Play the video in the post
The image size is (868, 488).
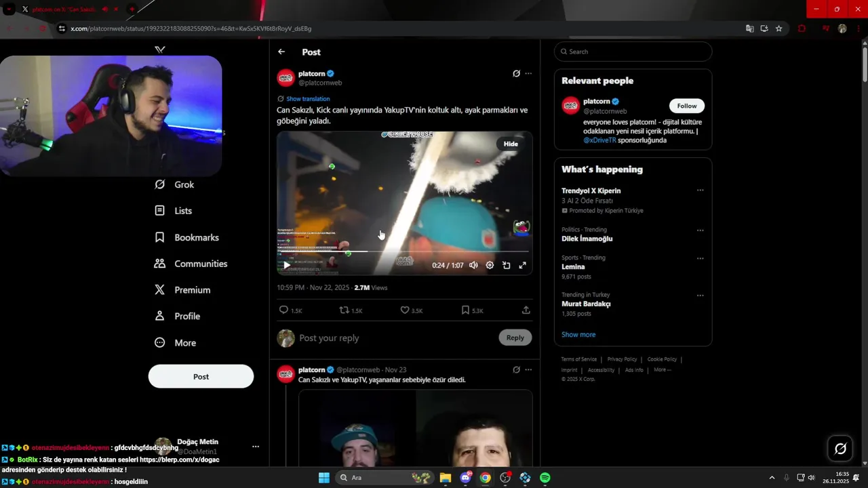point(287,265)
